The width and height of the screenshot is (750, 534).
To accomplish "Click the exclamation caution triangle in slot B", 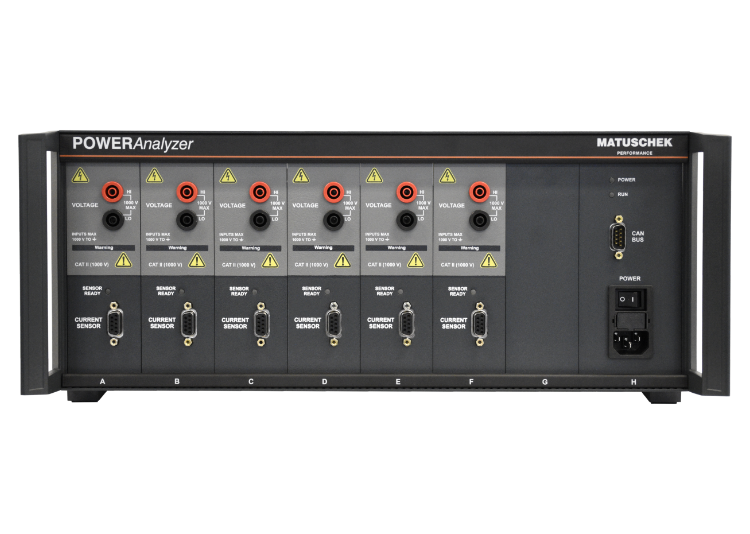I will (197, 260).
